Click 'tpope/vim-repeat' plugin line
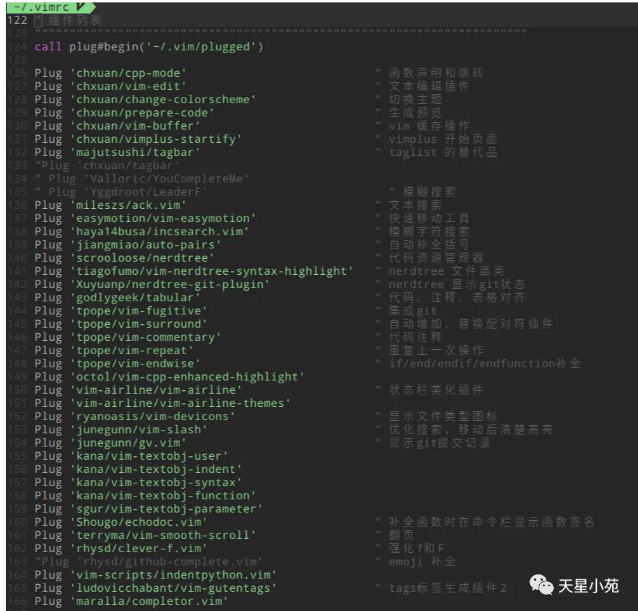This screenshot has width=638, height=611. (x=114, y=351)
